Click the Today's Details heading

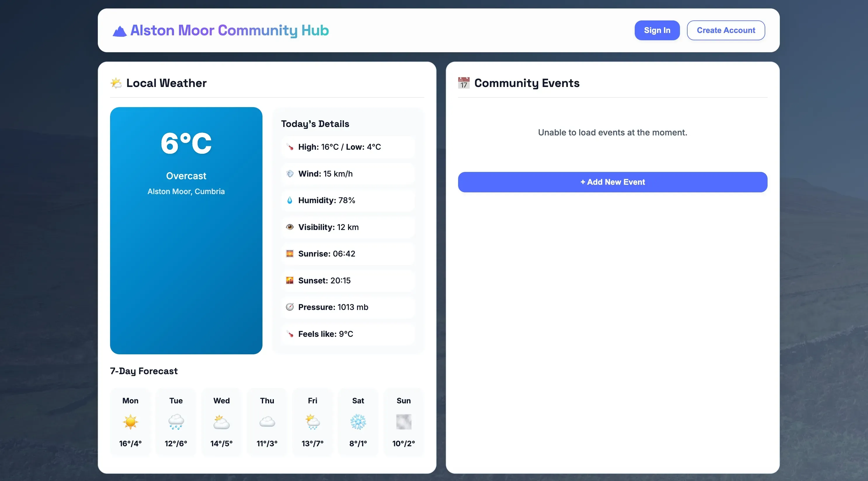(315, 124)
